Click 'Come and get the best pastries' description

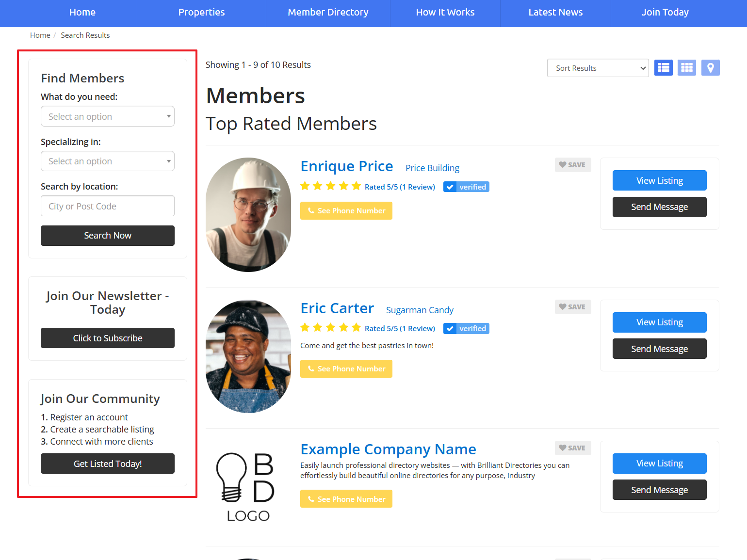(x=367, y=346)
